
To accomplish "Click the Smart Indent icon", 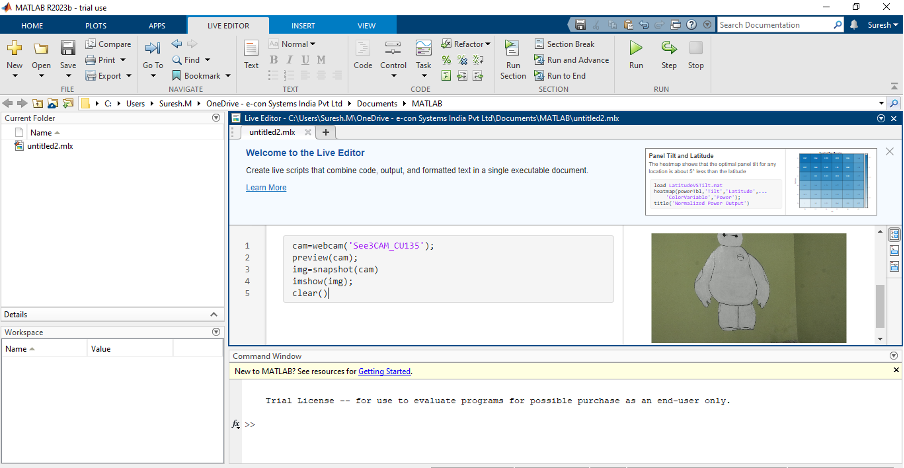I will 446,76.
